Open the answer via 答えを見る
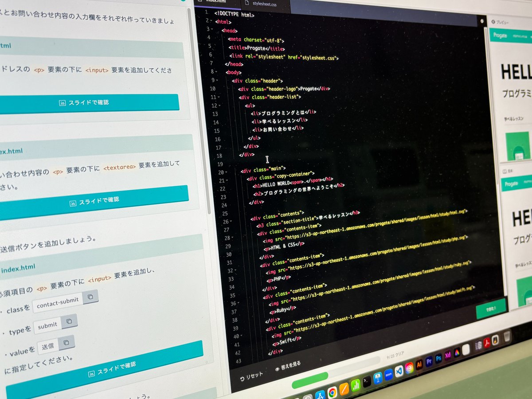Image resolution: width=532 pixels, height=399 pixels. 290,367
